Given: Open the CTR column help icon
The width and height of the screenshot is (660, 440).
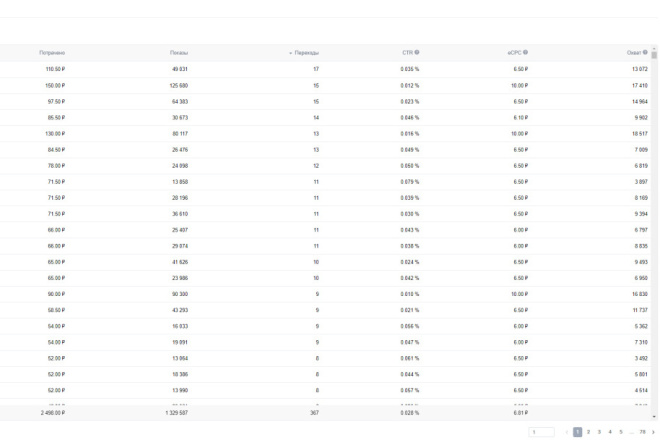Looking at the screenshot, I should pyautogui.click(x=417, y=52).
